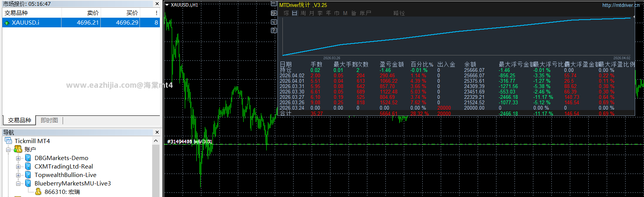The height and width of the screenshot is (197, 644).
Task: Close the 市场报价 market watch panel
Action: tap(157, 3)
